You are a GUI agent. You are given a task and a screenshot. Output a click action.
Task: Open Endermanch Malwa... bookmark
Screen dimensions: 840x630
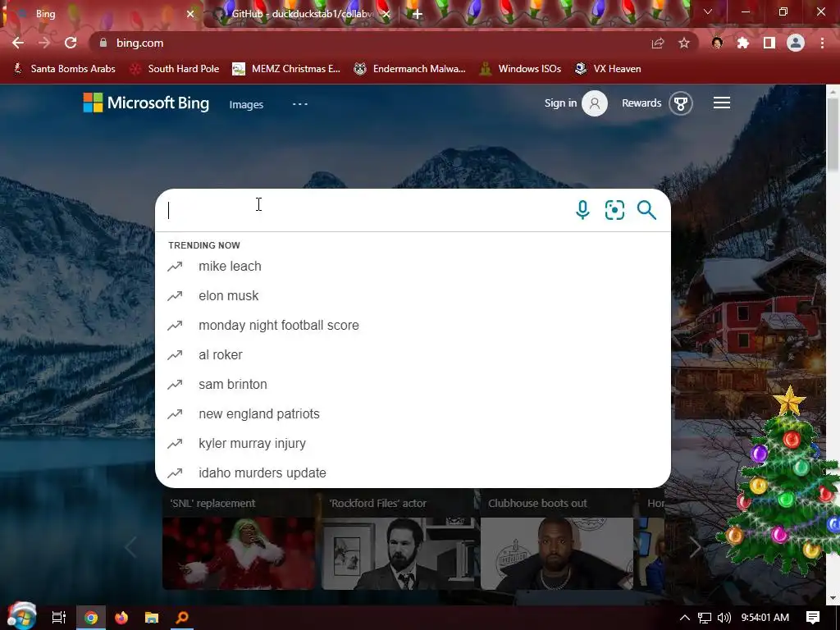[410, 69]
